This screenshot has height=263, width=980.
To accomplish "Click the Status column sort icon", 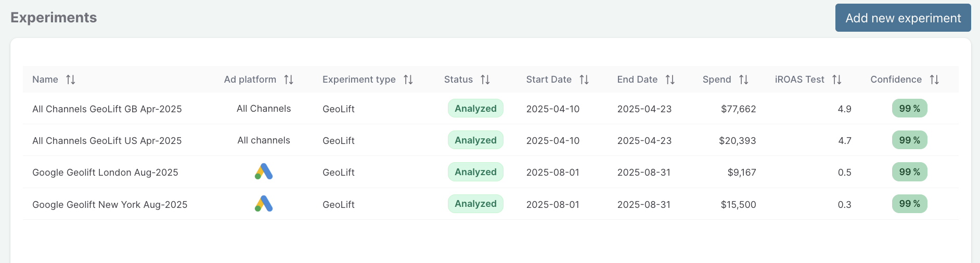I will coord(485,80).
